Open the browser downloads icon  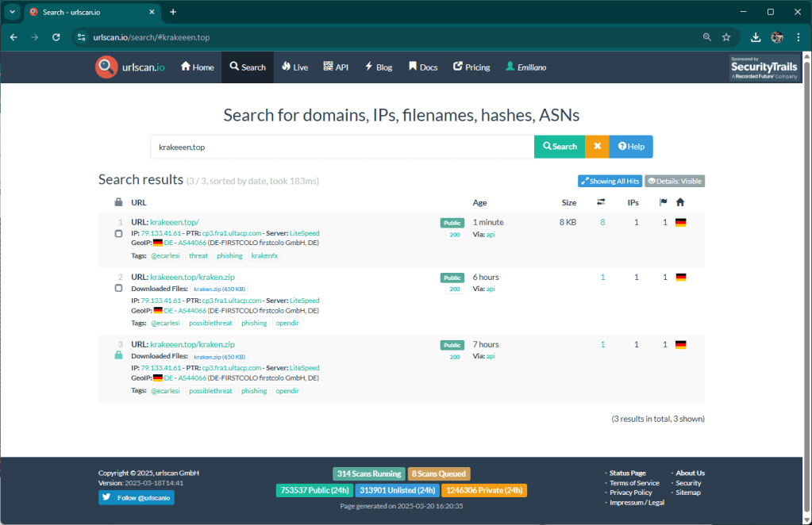point(756,37)
